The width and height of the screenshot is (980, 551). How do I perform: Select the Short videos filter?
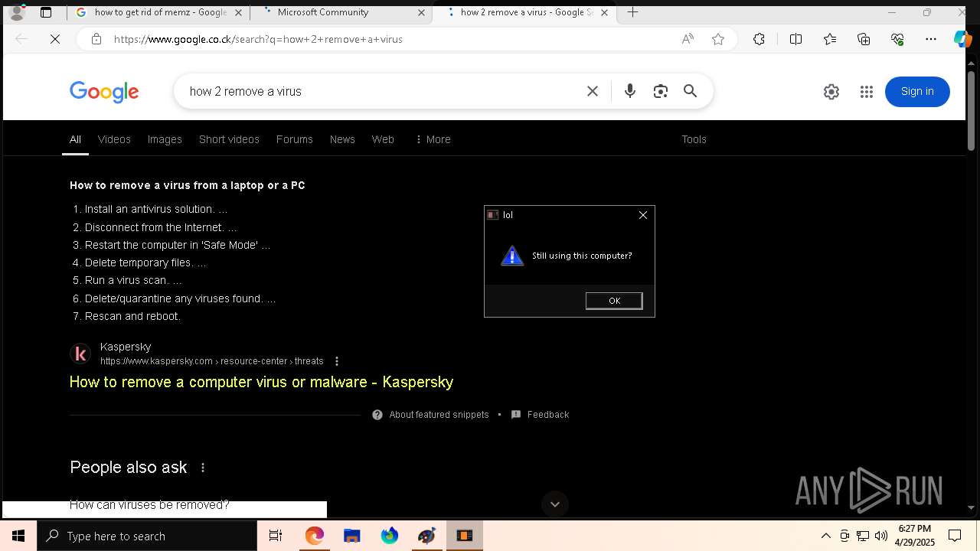coord(229,139)
